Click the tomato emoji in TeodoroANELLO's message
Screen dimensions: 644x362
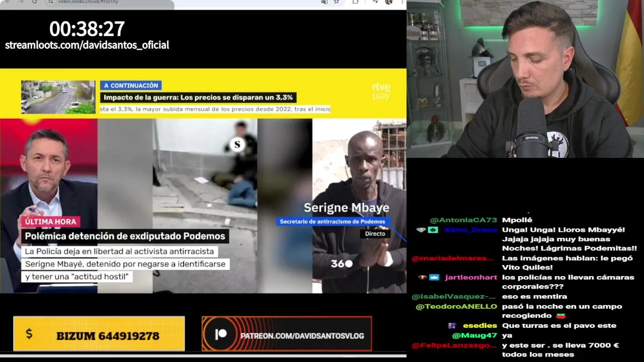[561, 316]
